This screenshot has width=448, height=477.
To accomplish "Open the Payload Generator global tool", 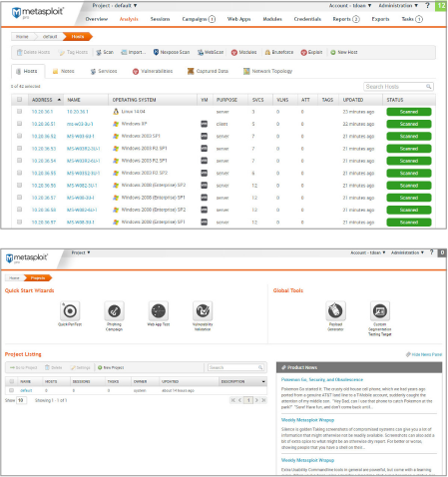I will point(335,316).
